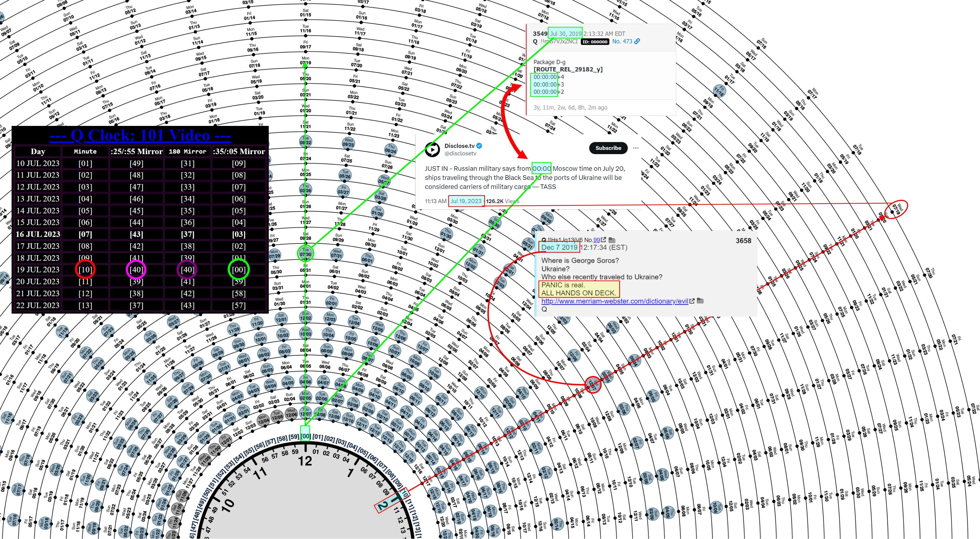Screen dimensions: 980x539
Task: Click the [59] minute marker on the clock
Action: point(294,437)
